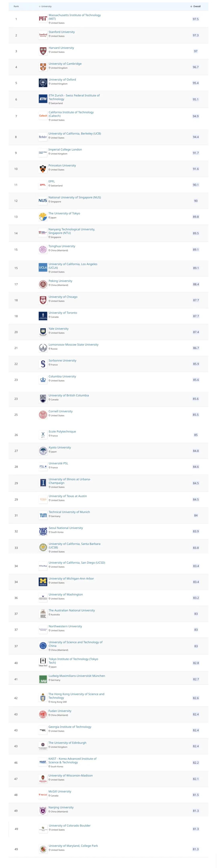Click the Technical University of Munich logo

[43, 516]
